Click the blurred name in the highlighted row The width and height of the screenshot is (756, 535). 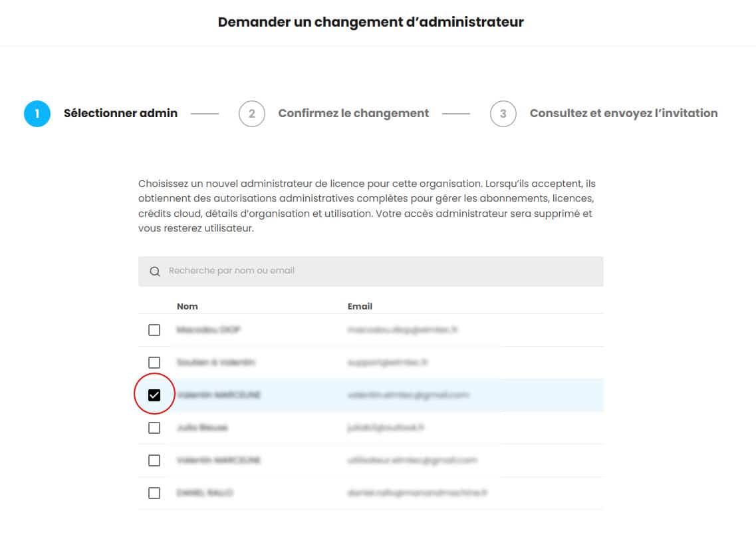219,395
